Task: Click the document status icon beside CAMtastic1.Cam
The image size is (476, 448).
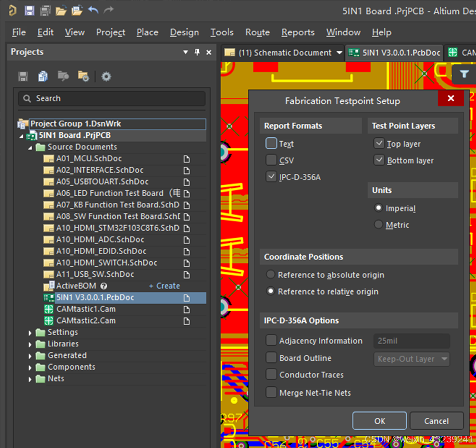Action: pos(187,310)
